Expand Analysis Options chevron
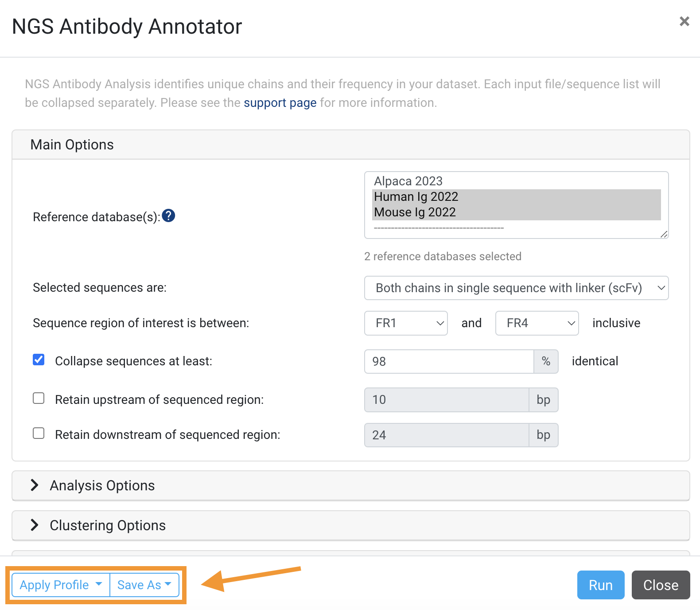700x610 pixels. tap(35, 485)
